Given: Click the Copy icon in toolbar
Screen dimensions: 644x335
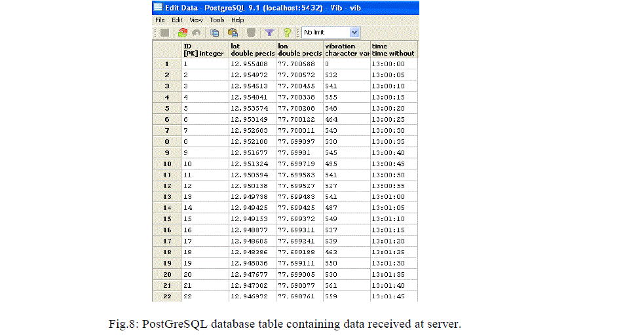Looking at the screenshot, I should [214, 32].
